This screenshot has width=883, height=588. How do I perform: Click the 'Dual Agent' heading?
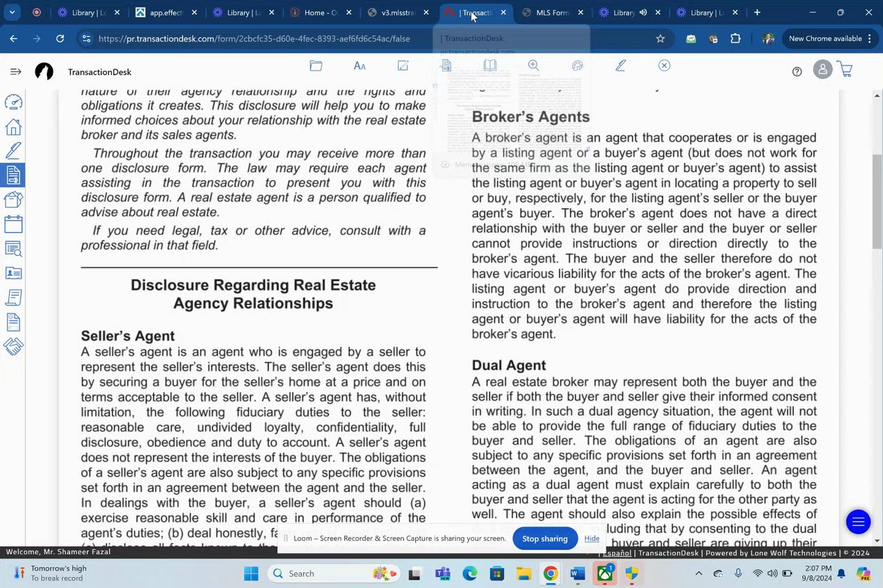[x=509, y=365]
